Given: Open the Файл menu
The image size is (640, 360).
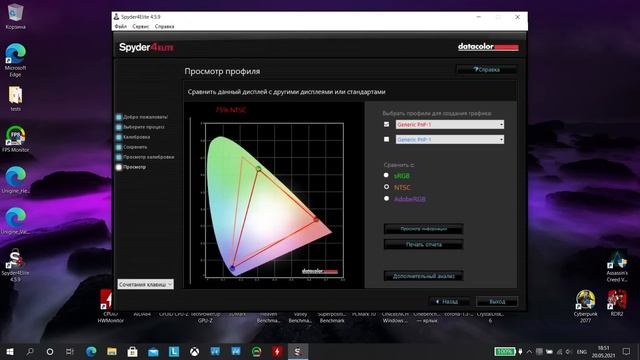Looking at the screenshot, I should 120,27.
